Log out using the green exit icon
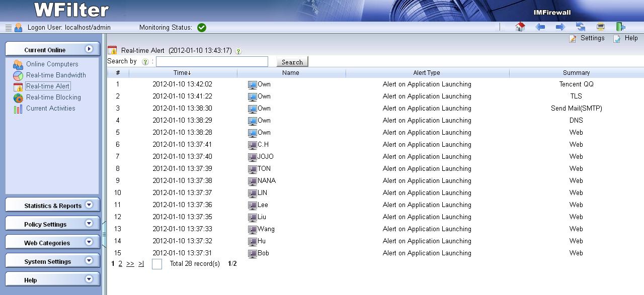 coord(620,27)
